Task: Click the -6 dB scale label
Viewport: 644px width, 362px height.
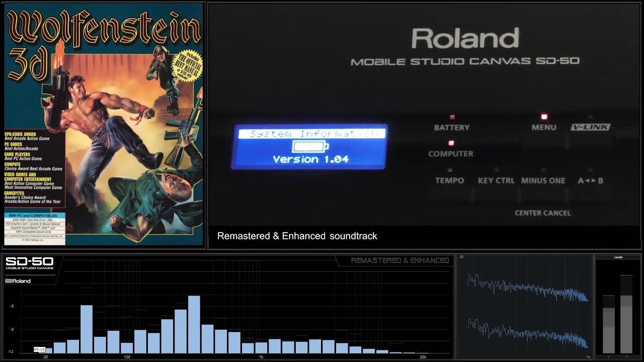Action: click(12, 306)
